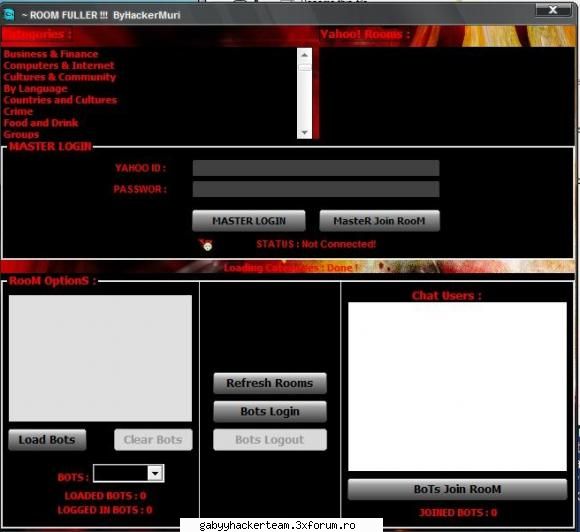Click the app icon in title bar
The image size is (580, 532).
pos(9,15)
